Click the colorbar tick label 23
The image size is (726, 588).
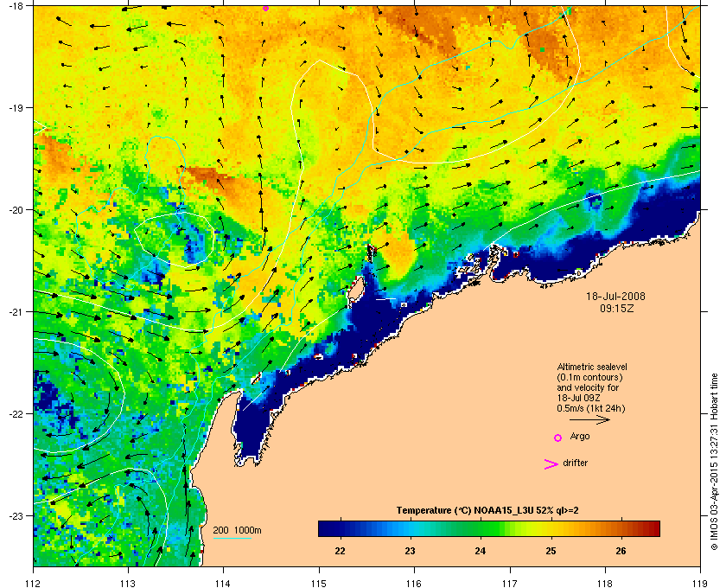pos(410,551)
